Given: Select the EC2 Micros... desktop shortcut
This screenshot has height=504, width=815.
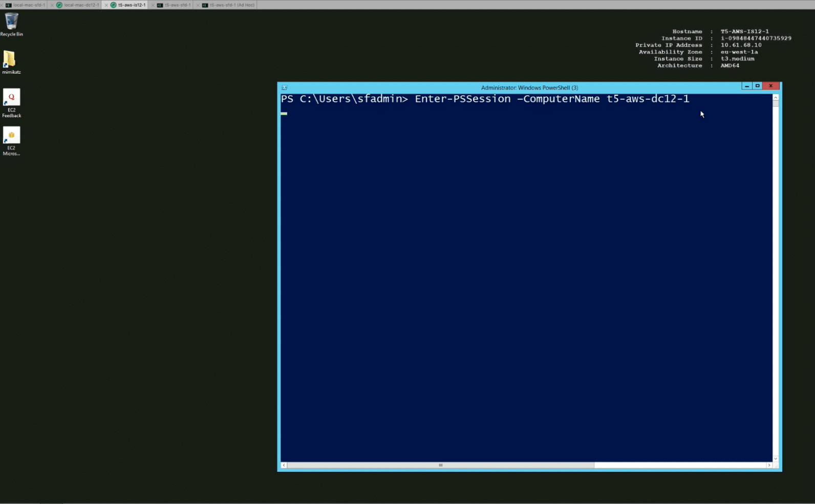Looking at the screenshot, I should point(11,141).
